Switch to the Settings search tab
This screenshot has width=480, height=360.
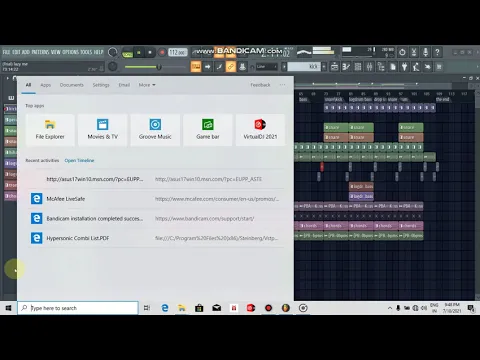click(101, 85)
